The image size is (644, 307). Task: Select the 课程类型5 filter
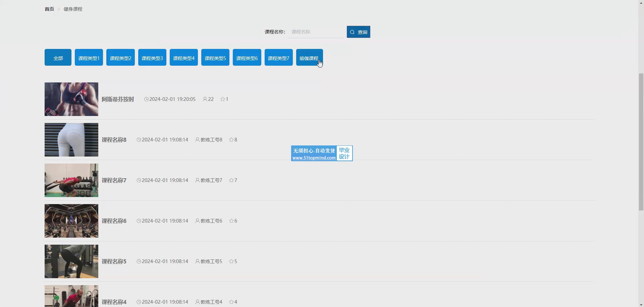(215, 57)
